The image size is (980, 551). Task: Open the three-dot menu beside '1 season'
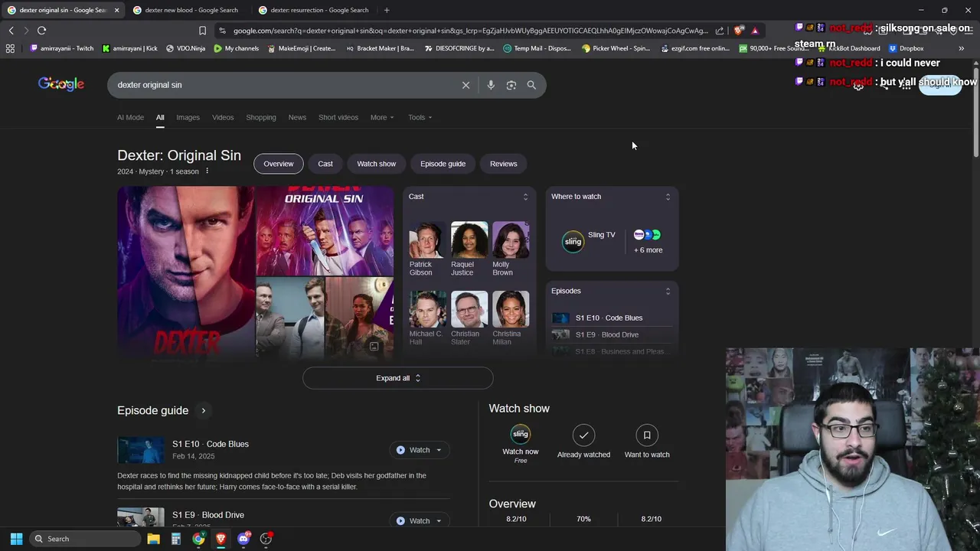207,171
